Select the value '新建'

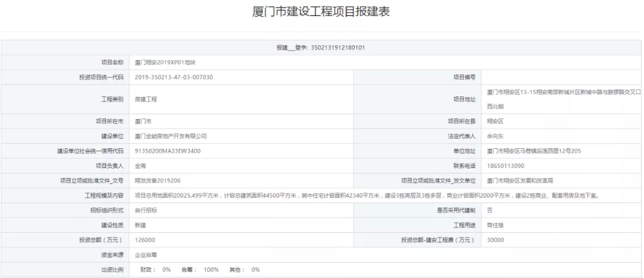click(x=141, y=225)
